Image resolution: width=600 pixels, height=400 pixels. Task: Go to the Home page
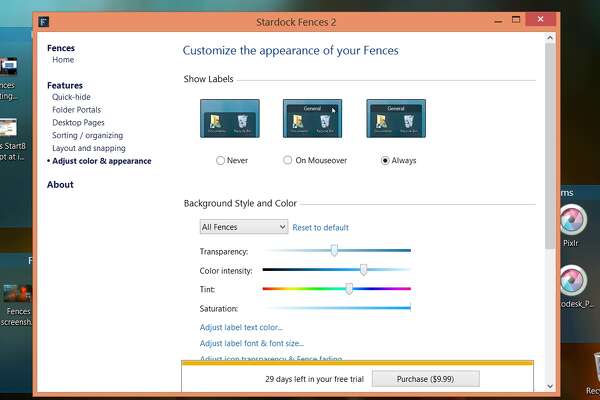pyautogui.click(x=63, y=60)
